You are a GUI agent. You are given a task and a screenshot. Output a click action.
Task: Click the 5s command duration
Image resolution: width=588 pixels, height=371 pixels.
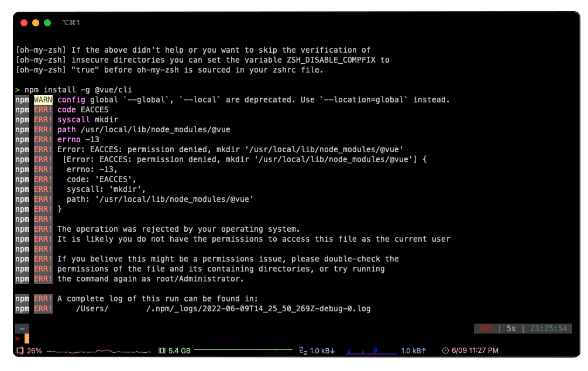511,329
